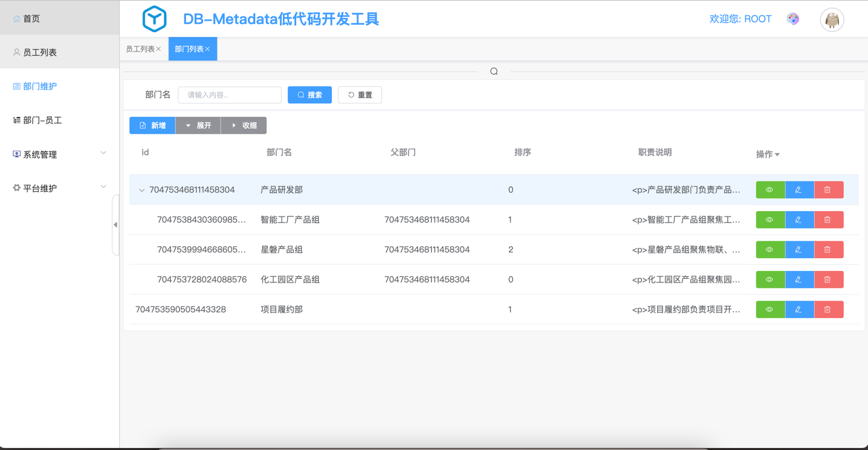
Task: Open the 操作 column dropdown
Action: point(768,154)
